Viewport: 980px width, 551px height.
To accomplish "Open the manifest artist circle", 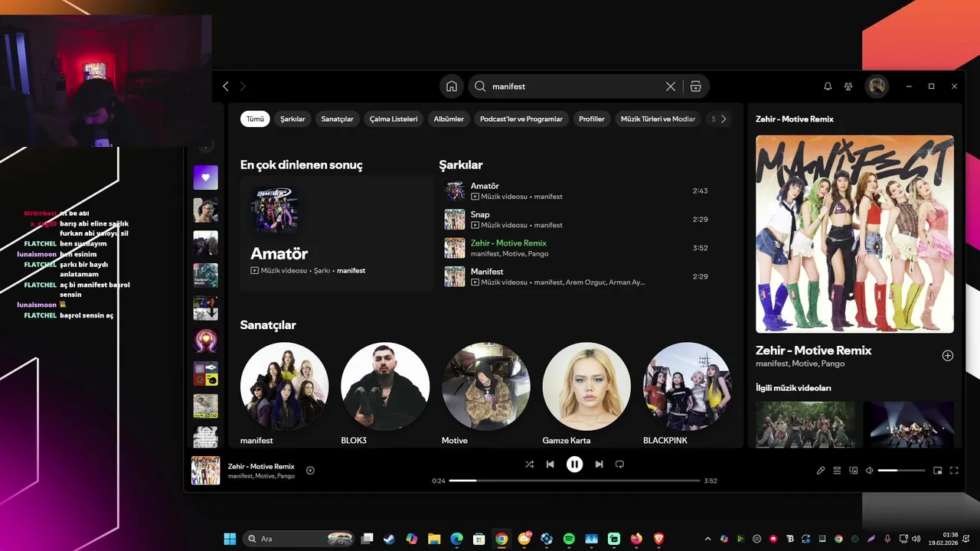I will [x=284, y=386].
